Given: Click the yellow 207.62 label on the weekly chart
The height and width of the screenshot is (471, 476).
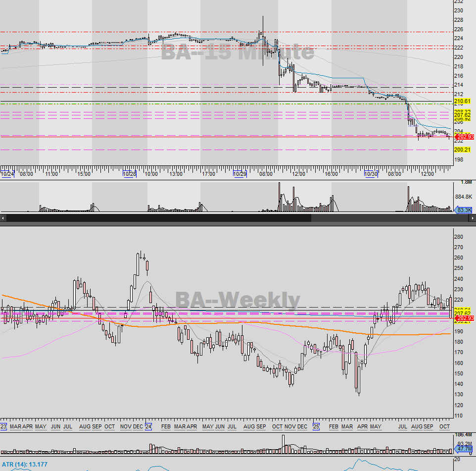Looking at the screenshot, I should pyautogui.click(x=462, y=314).
